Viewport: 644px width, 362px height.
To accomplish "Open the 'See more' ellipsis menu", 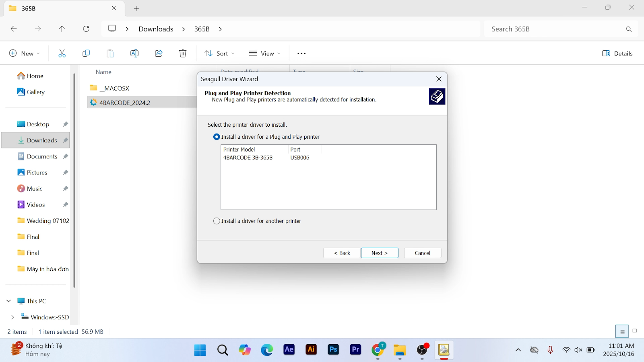I will [x=301, y=53].
